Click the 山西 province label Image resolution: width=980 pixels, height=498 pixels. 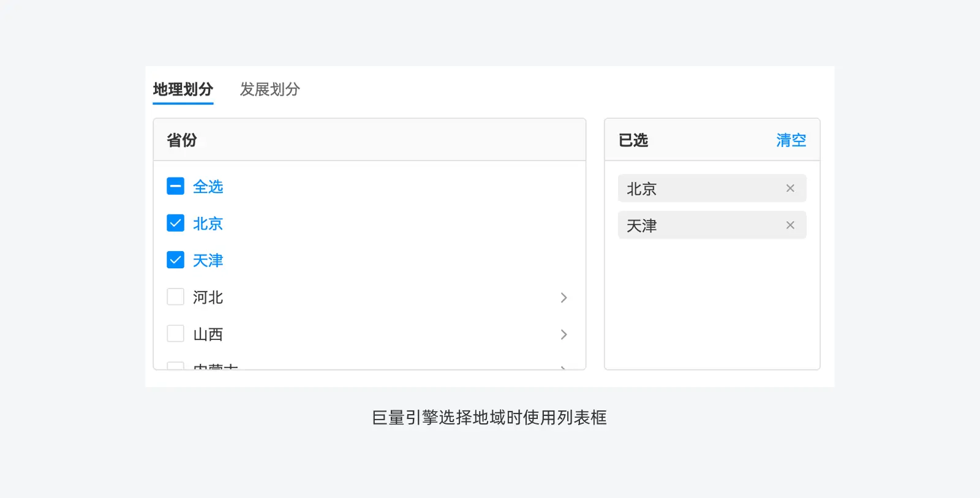[x=208, y=334]
